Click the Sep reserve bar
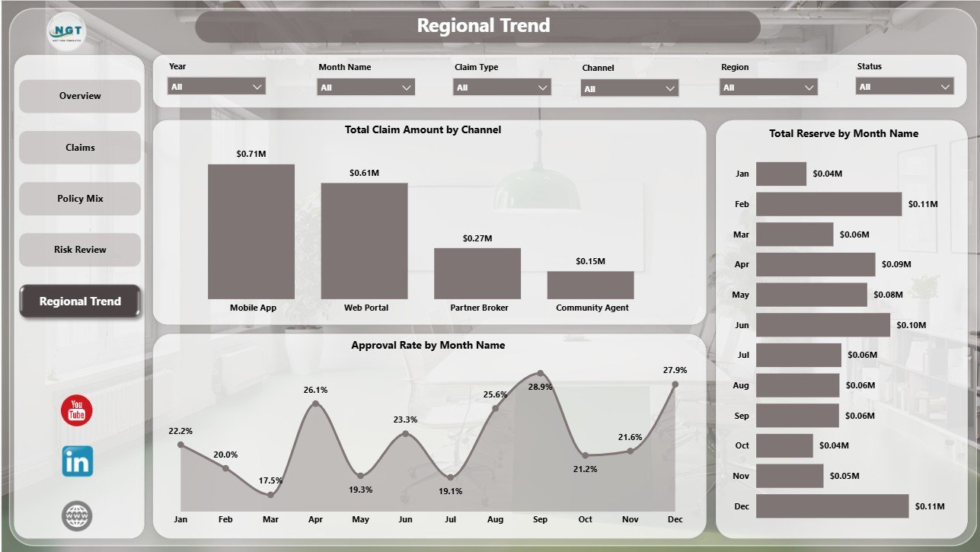The image size is (980, 552). 797,416
